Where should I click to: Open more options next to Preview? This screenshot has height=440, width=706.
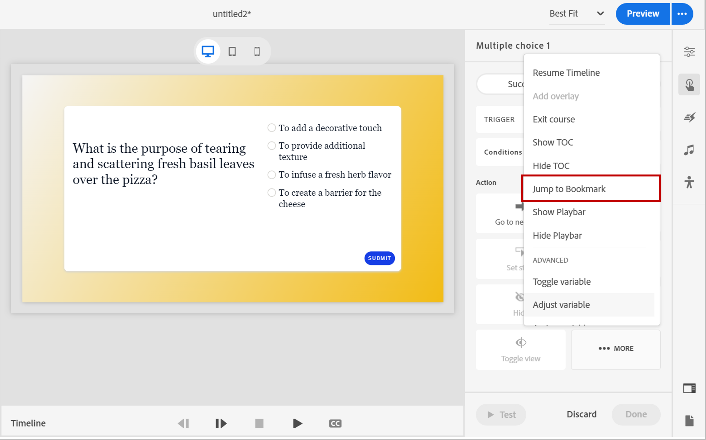[682, 14]
